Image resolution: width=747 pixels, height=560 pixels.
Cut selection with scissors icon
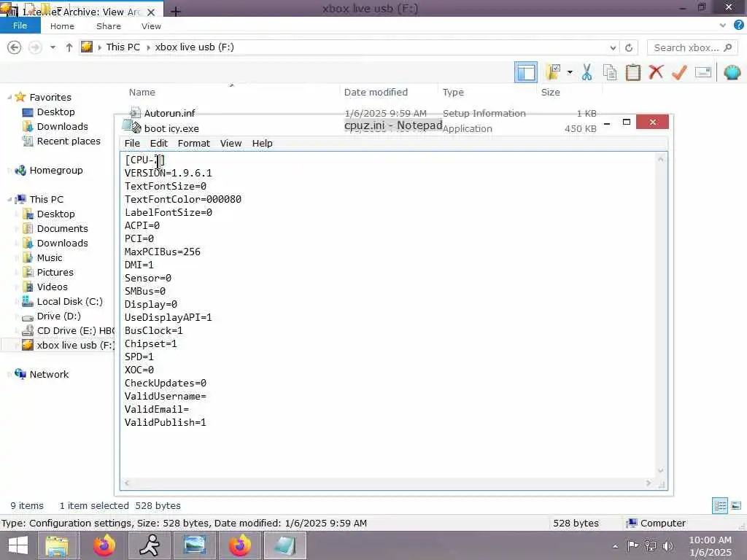587,72
